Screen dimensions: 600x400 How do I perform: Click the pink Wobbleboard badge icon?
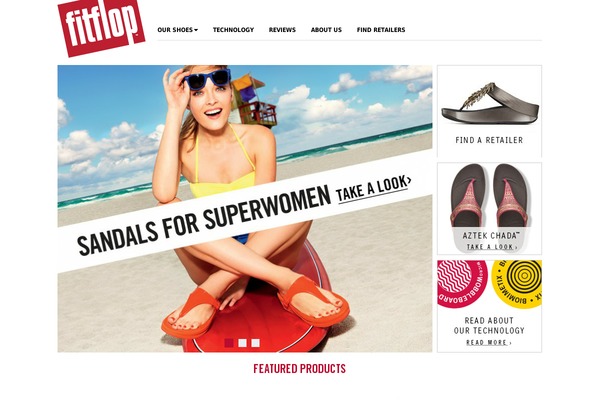pos(462,283)
